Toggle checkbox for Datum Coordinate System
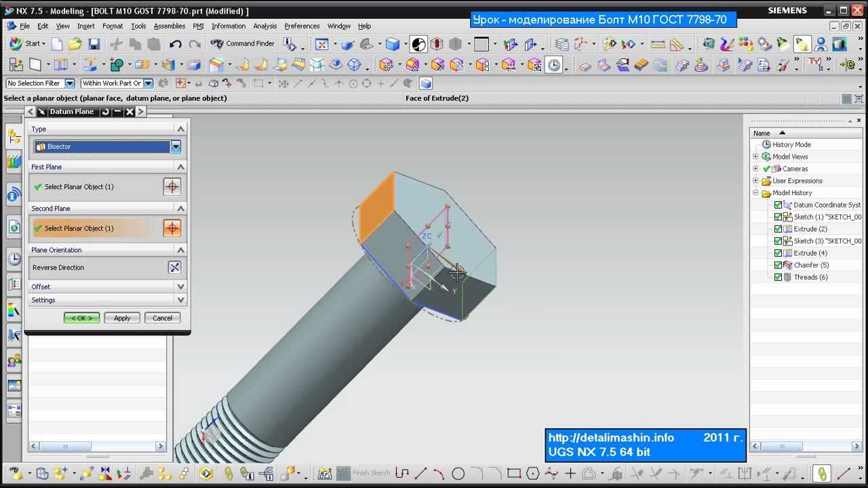Screen dimensions: 868x488 (x=778, y=205)
